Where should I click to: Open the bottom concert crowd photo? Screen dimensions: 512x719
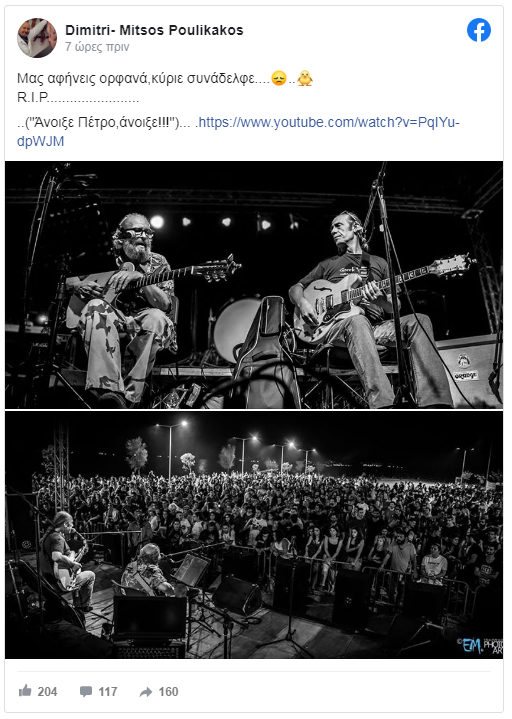(x=254, y=535)
